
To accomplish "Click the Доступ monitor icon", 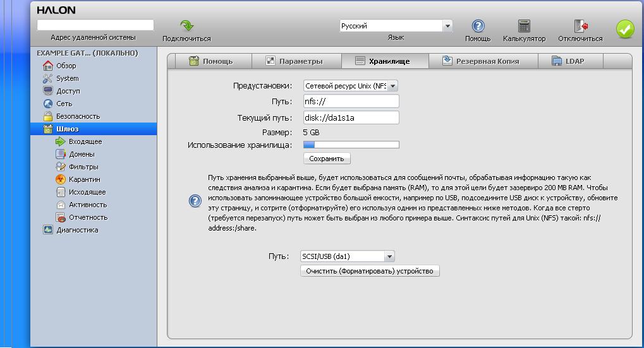I will coord(48,91).
